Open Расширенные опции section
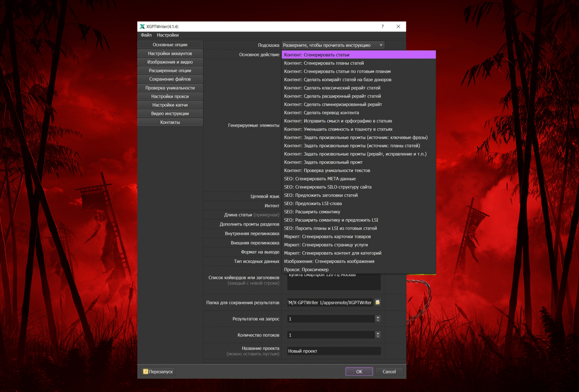This screenshot has width=579, height=392. 170,70
